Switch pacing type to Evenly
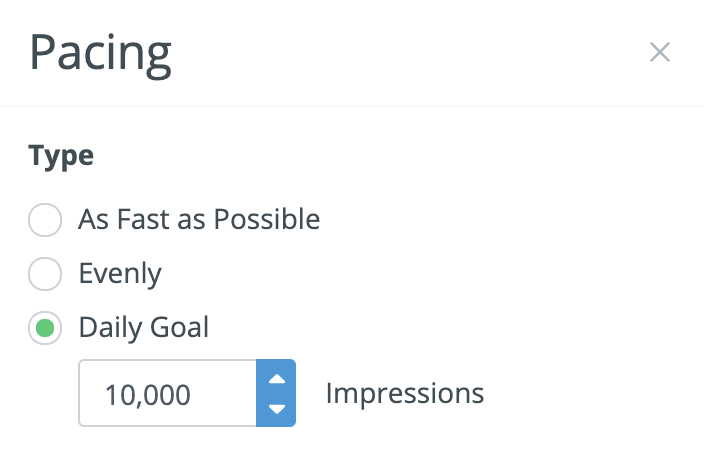The height and width of the screenshot is (468, 704). [x=45, y=273]
